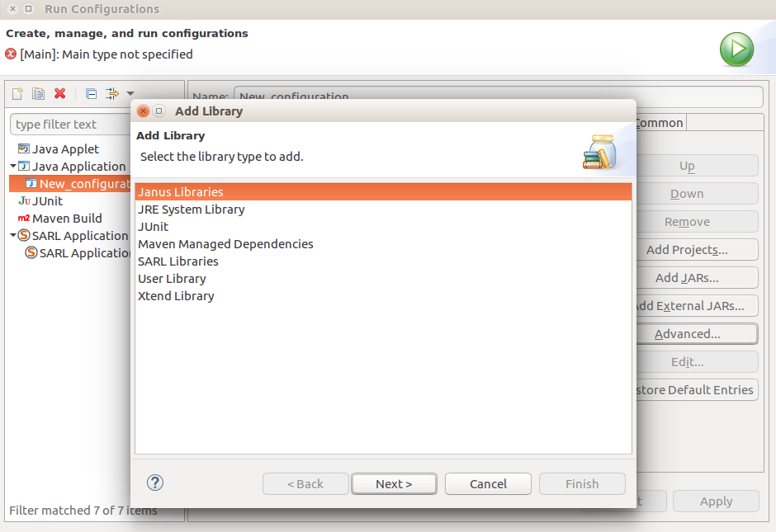The image size is (776, 532).
Task: Click Next in the Add Library dialog
Action: (x=394, y=483)
